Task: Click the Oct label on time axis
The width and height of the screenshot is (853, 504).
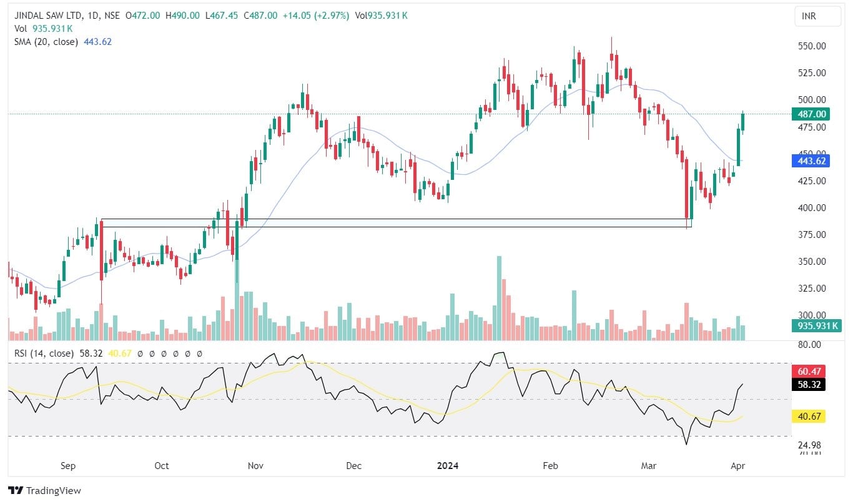Action: 162,466
